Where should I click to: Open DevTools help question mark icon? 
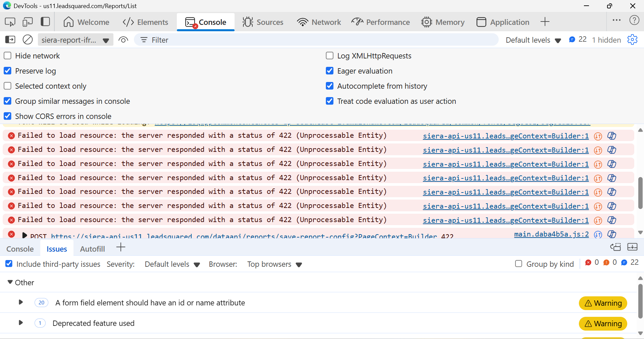click(634, 20)
